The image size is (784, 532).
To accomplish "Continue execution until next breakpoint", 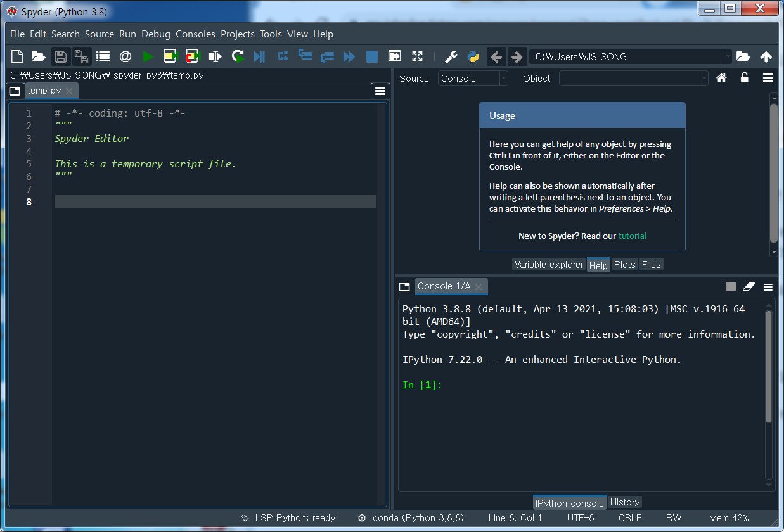I will (349, 56).
